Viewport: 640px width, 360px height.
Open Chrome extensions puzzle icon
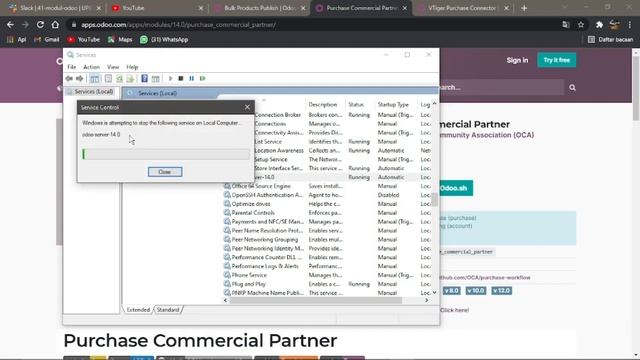599,24
